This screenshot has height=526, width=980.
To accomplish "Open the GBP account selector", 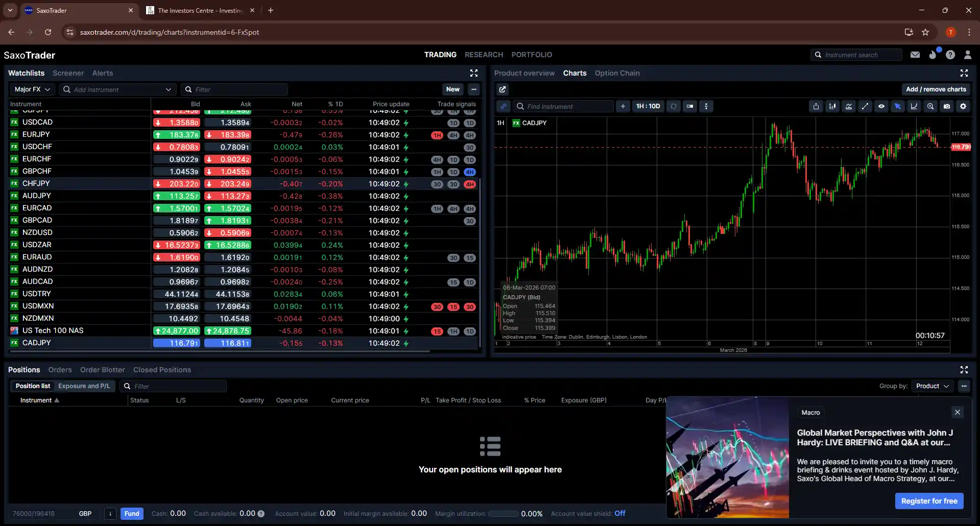I will click(x=55, y=514).
